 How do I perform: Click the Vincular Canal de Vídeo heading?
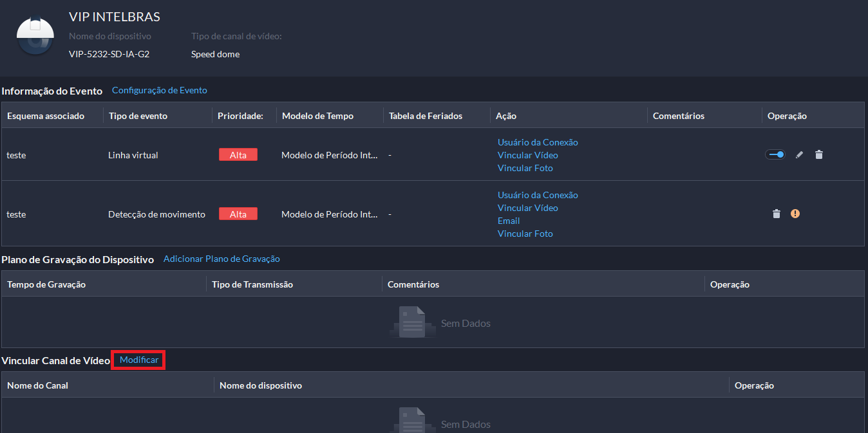coord(56,360)
